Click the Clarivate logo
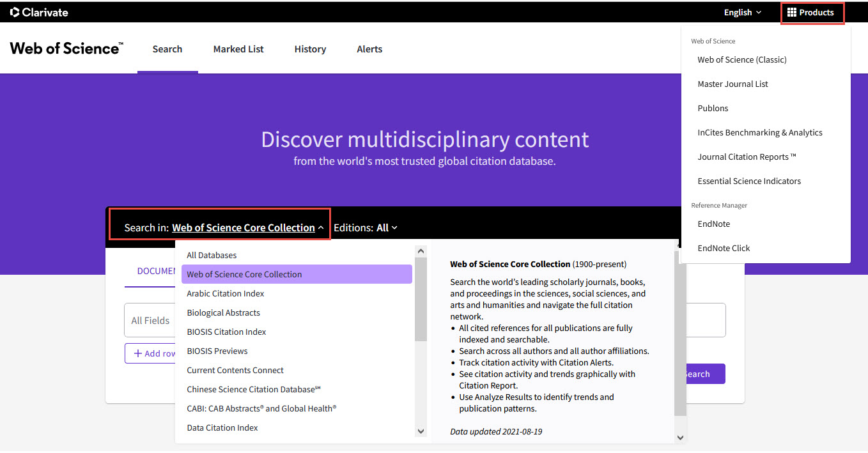The width and height of the screenshot is (868, 453). (x=39, y=12)
